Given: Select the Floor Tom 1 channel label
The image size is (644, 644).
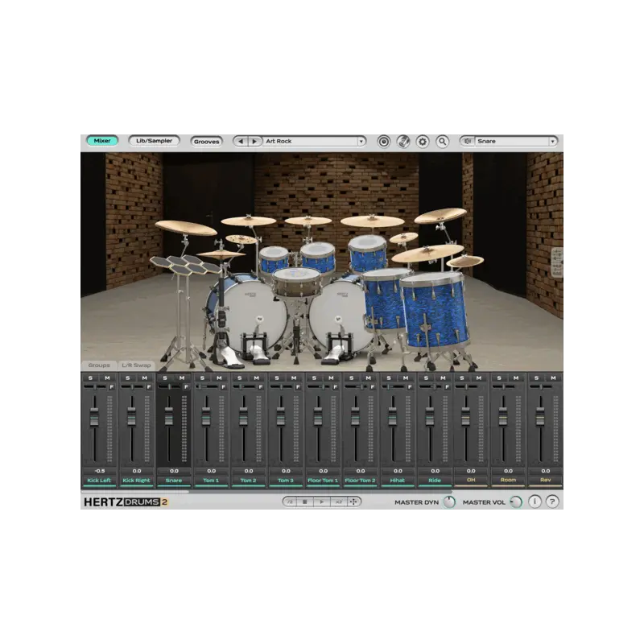Looking at the screenshot, I should (x=323, y=481).
